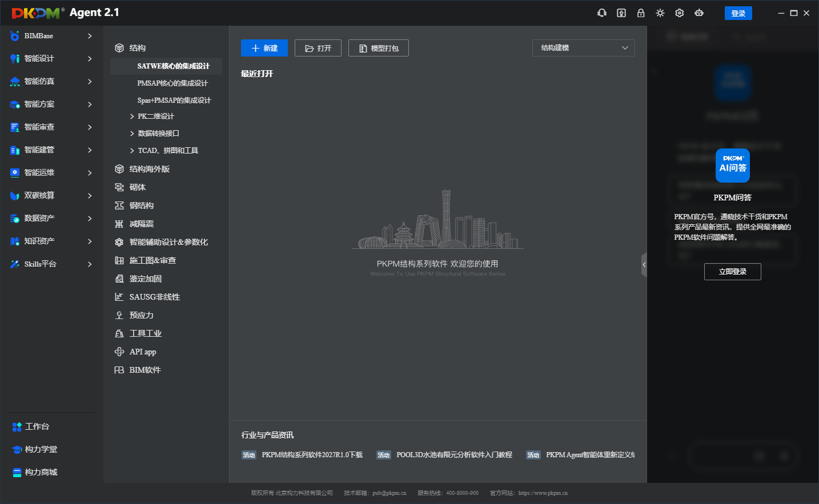
Task: Click the BIM软件 icon
Action: coord(119,370)
